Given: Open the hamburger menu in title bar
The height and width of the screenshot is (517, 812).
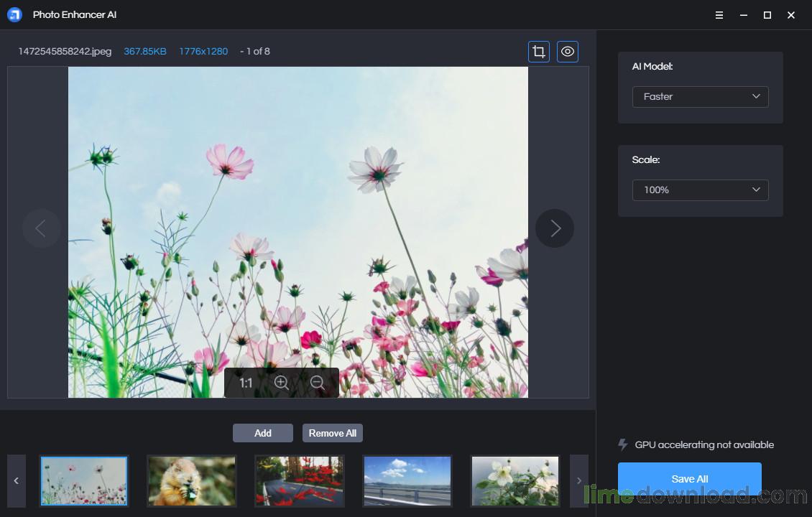Looking at the screenshot, I should click(x=719, y=15).
